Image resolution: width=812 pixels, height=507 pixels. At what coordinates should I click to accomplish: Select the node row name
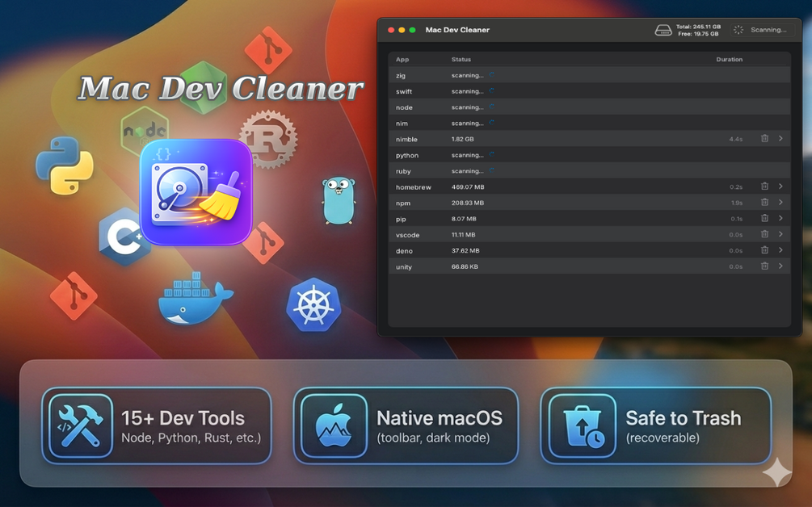(x=405, y=107)
